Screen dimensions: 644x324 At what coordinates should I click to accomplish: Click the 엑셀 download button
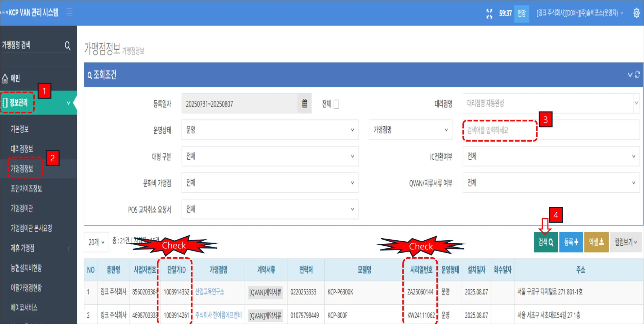[x=596, y=242]
